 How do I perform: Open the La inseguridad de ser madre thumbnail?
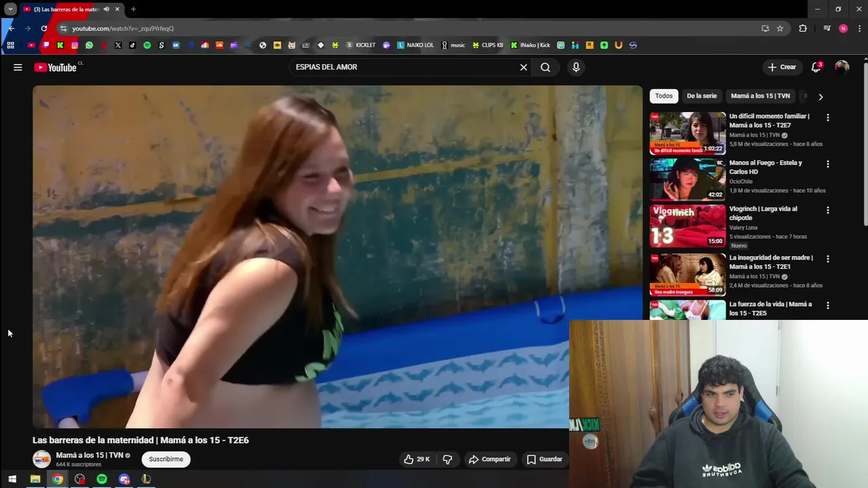[x=688, y=274]
